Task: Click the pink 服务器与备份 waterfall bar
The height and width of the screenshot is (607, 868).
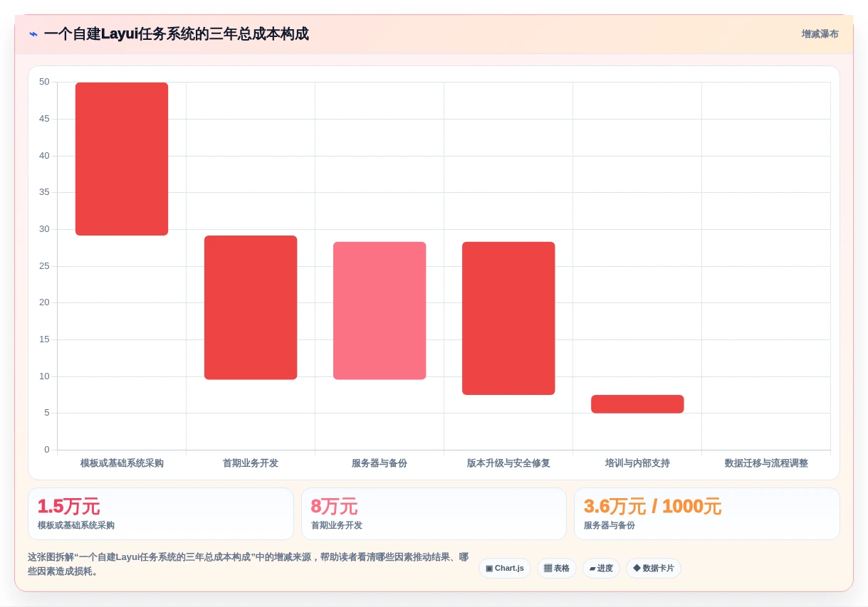Action: (380, 310)
